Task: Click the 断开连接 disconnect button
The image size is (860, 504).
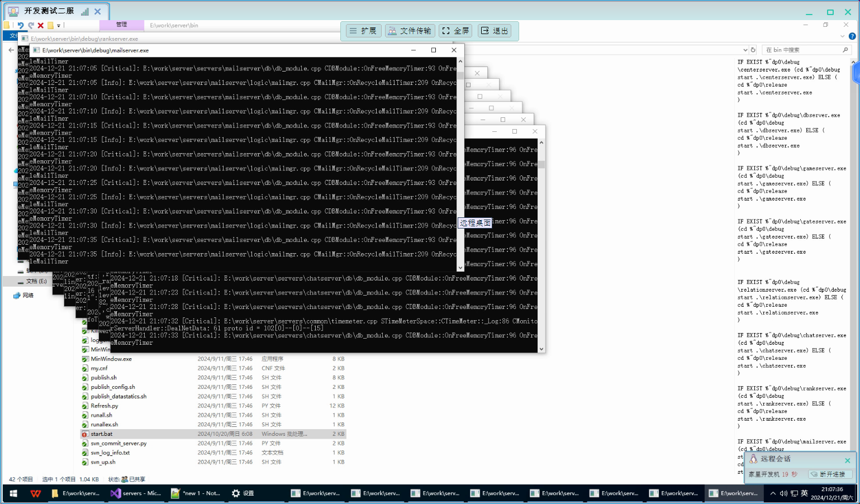Action: [831, 474]
